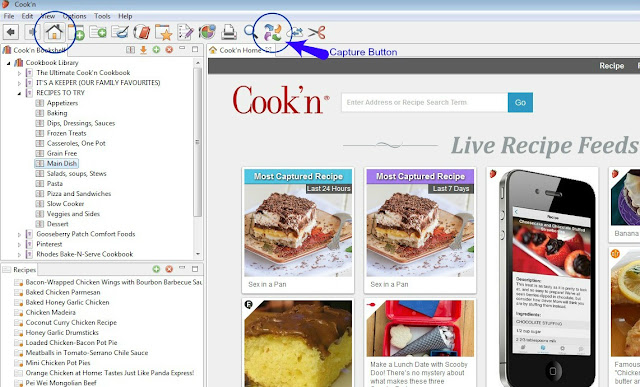This screenshot has width=640, height=387.
Task: Open the Options menu
Action: (75, 16)
